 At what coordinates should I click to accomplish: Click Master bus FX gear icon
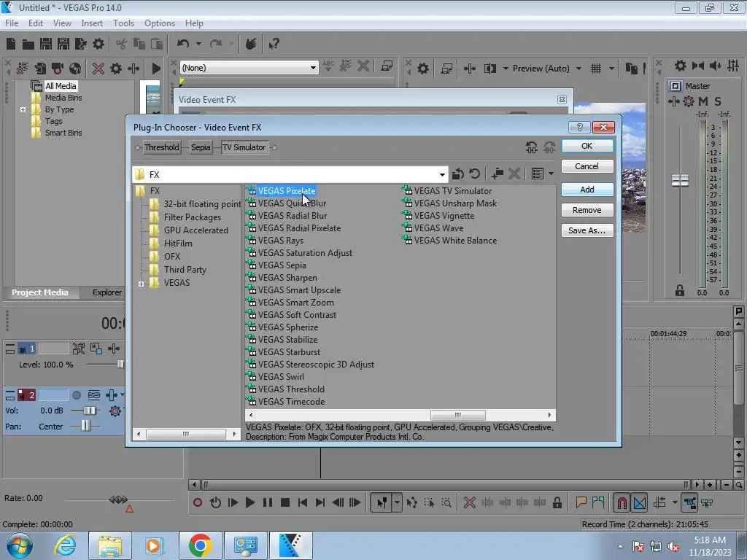689,101
